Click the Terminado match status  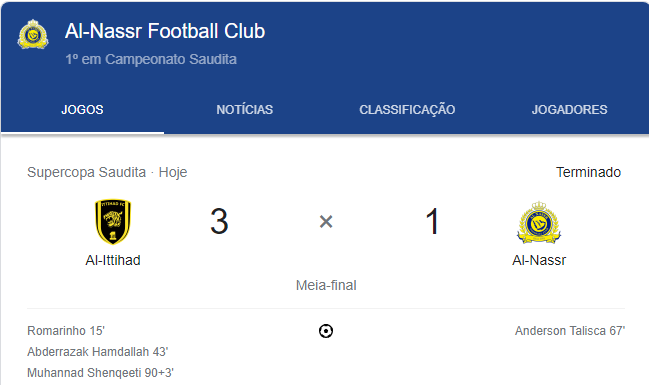click(588, 172)
